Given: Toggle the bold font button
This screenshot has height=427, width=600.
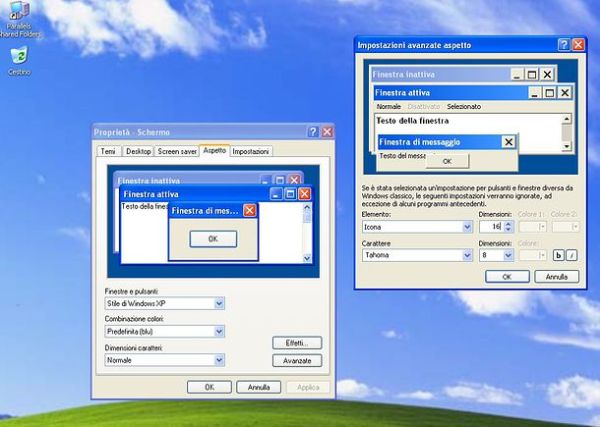Looking at the screenshot, I should [x=559, y=255].
